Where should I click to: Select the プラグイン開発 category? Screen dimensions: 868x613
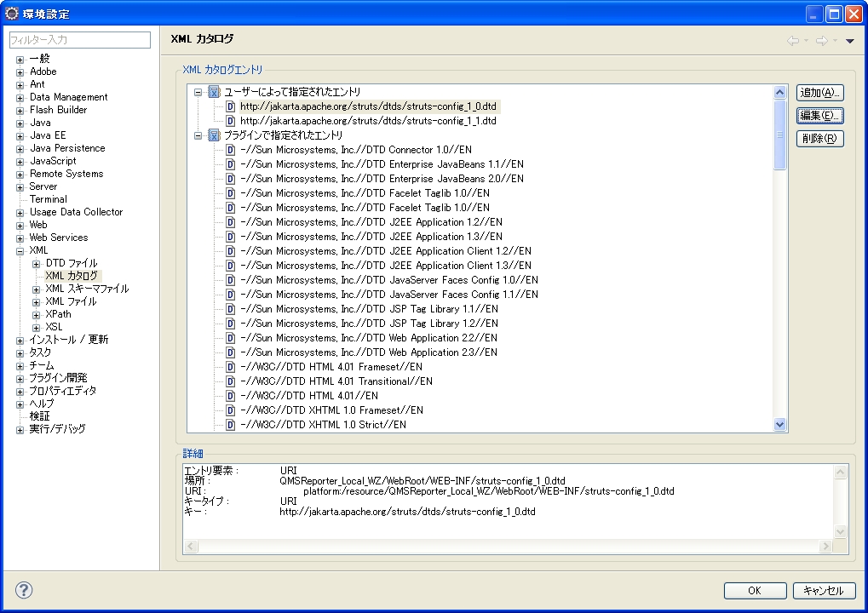click(x=58, y=378)
